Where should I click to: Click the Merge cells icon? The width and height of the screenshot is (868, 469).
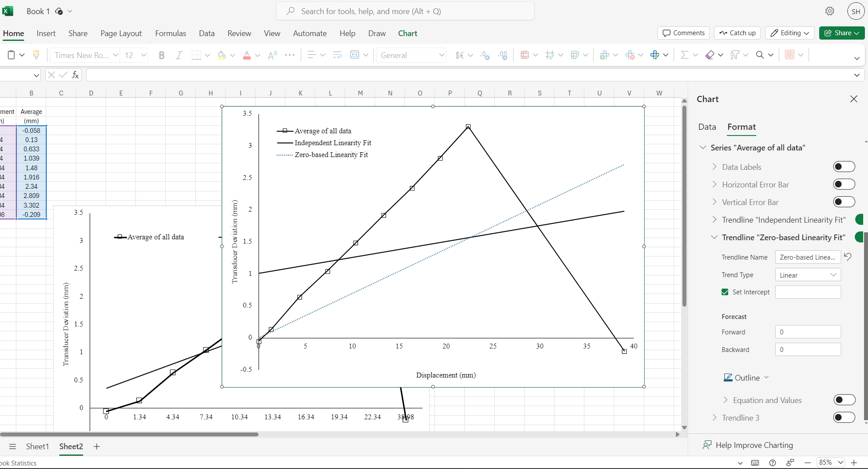[354, 55]
